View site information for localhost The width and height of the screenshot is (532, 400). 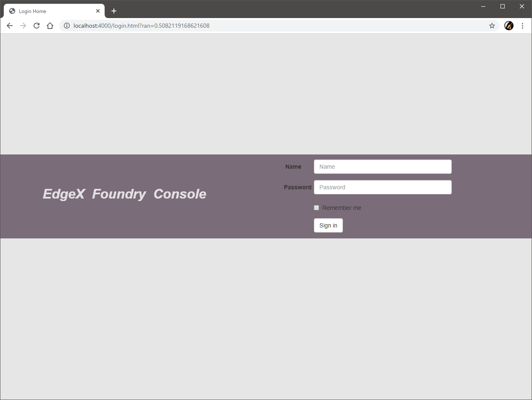coord(66,26)
